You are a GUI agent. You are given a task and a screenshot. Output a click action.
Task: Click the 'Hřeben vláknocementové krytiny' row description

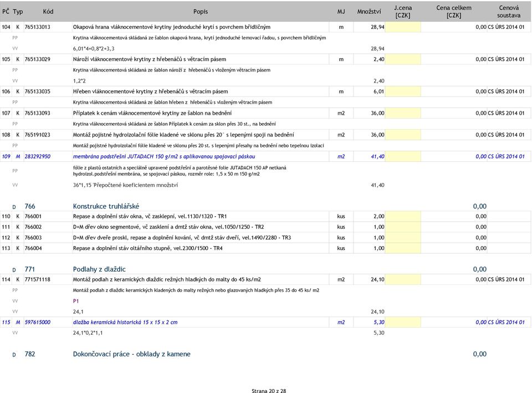click(150, 91)
